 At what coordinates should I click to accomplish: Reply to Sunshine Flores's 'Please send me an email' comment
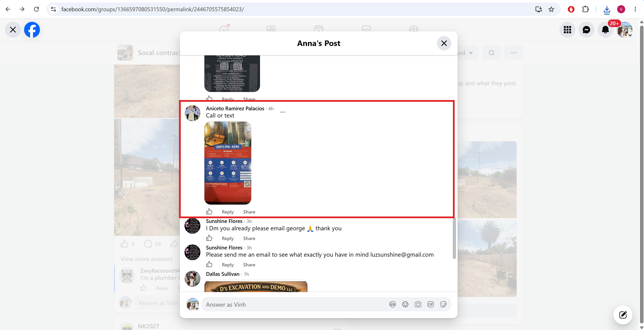[228, 265]
